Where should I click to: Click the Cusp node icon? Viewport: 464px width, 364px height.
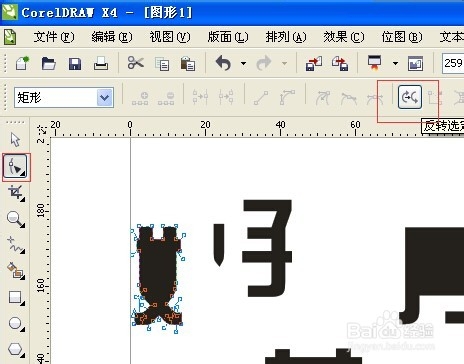(x=323, y=98)
